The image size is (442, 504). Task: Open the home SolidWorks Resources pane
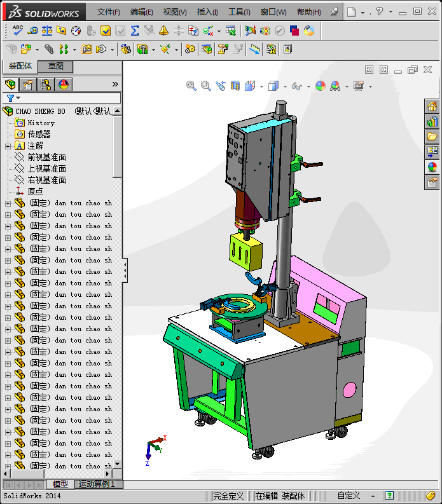(432, 106)
